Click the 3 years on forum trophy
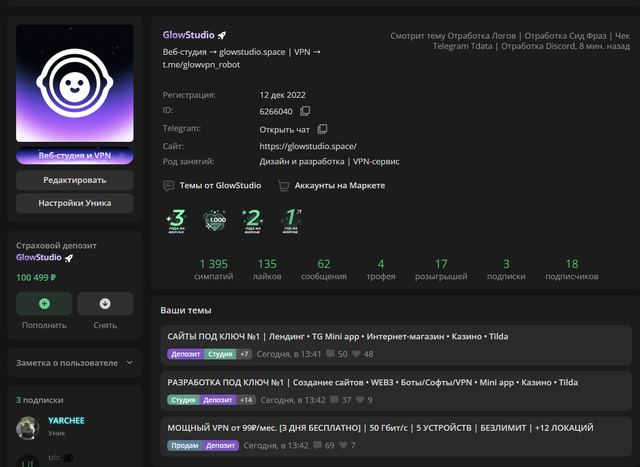 coord(176,221)
